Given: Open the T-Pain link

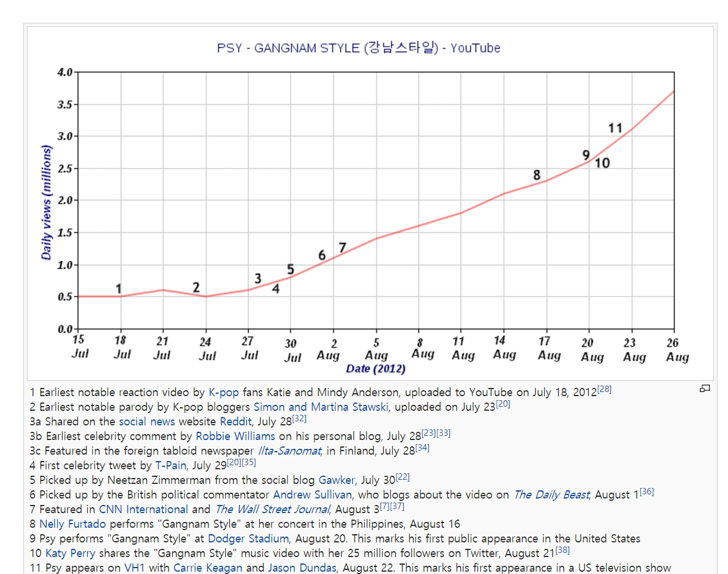Looking at the screenshot, I should click(170, 465).
